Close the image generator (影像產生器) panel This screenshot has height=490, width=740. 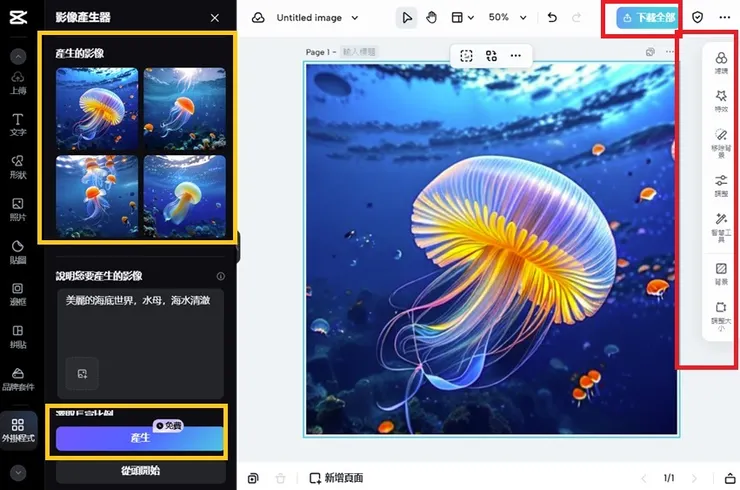(215, 18)
